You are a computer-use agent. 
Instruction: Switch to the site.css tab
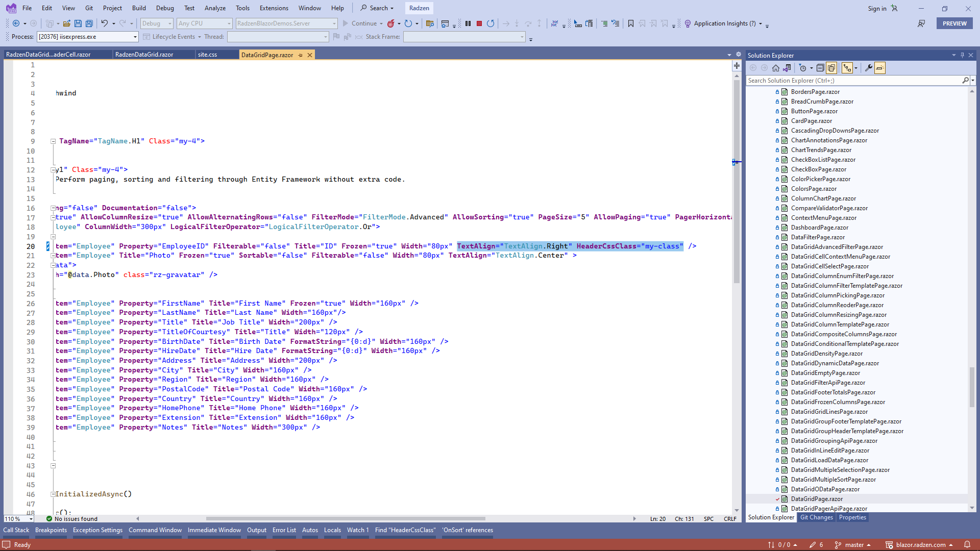(207, 54)
